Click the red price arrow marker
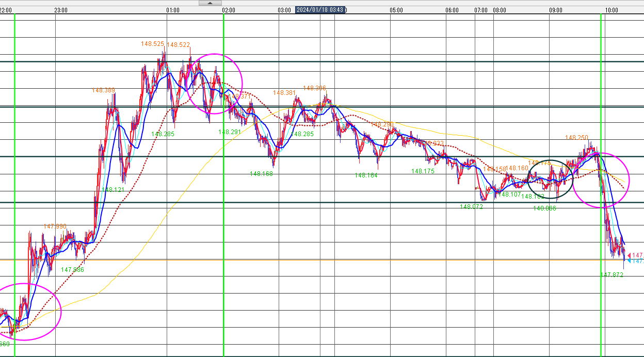Viewport: 644px width, 357px height. pyautogui.click(x=630, y=255)
